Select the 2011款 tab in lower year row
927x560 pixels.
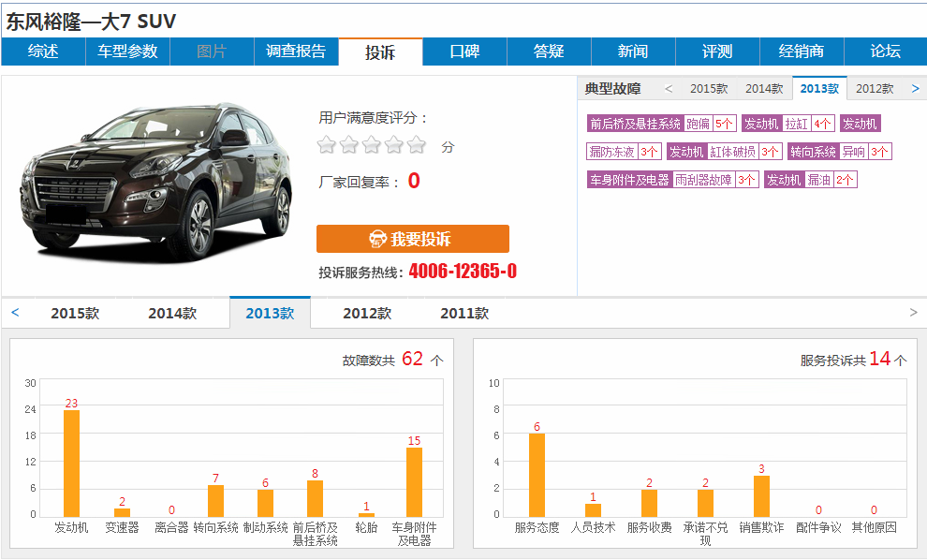tap(464, 314)
